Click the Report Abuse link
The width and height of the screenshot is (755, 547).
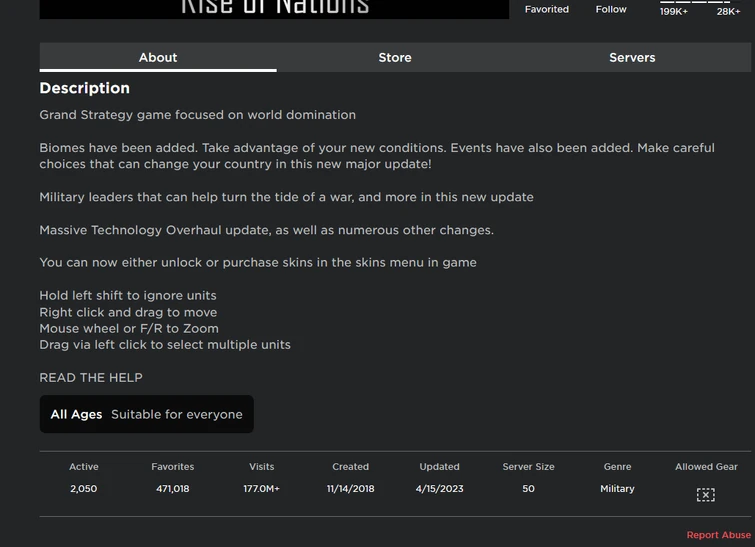[x=718, y=535]
